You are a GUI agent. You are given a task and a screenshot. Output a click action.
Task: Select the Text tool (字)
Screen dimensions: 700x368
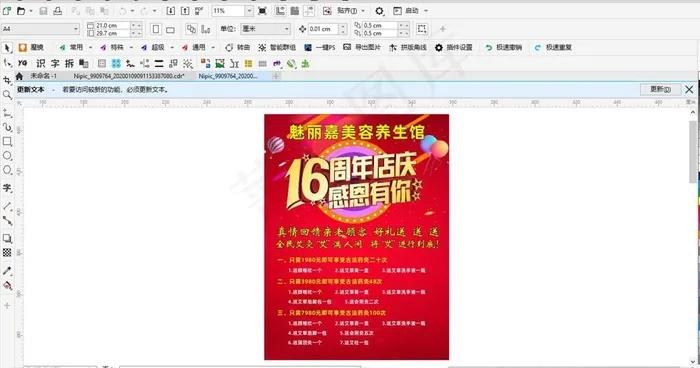[7, 188]
